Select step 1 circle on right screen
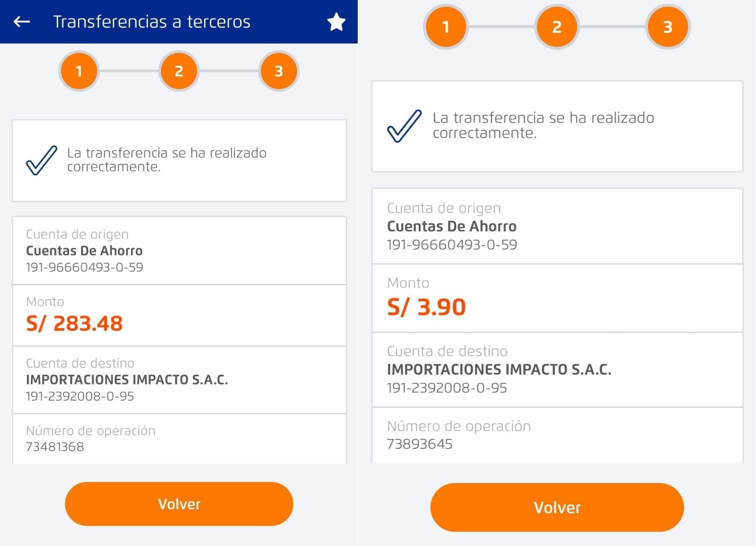The height and width of the screenshot is (547, 756). [446, 27]
